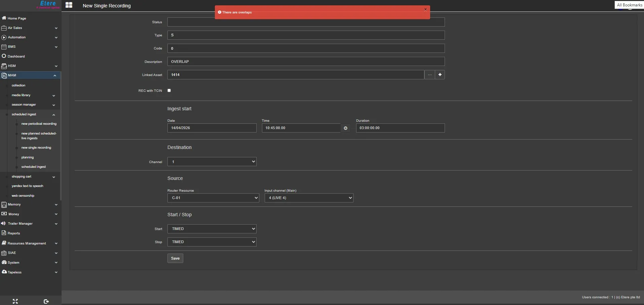The width and height of the screenshot is (644, 305).
Task: Open the Stop mode dropdown
Action: coord(212,242)
